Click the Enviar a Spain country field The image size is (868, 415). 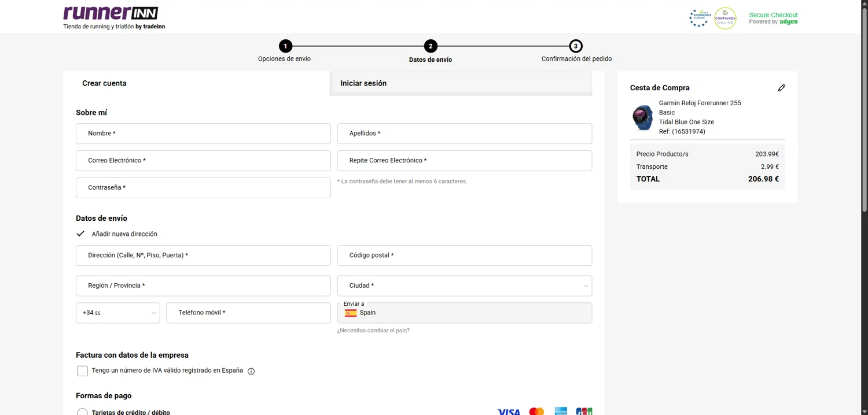(465, 313)
